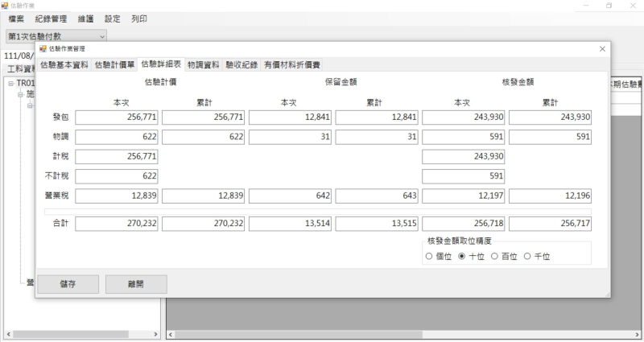Click 發包 核發金額 本次 field 243,930
This screenshot has width=644, height=342.
click(x=464, y=117)
